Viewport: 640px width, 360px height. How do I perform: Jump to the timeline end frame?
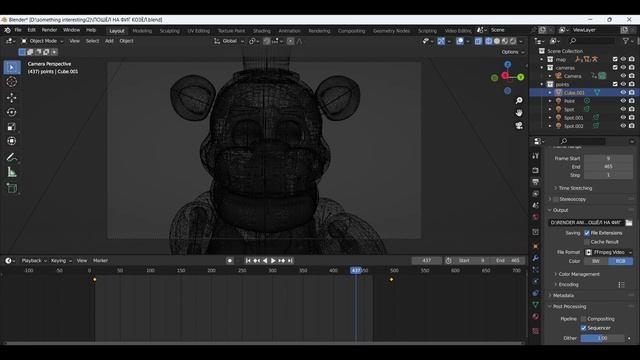click(x=290, y=260)
